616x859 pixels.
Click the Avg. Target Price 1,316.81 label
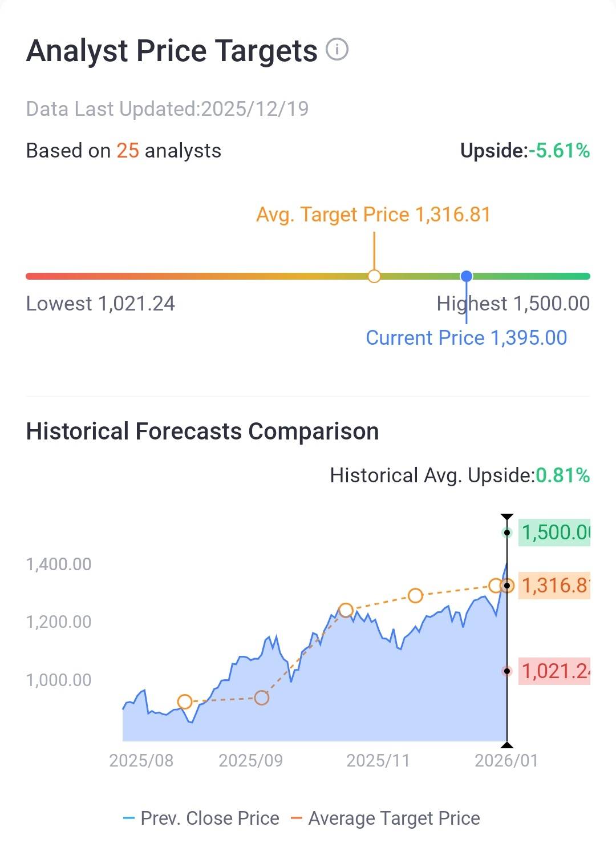(373, 215)
